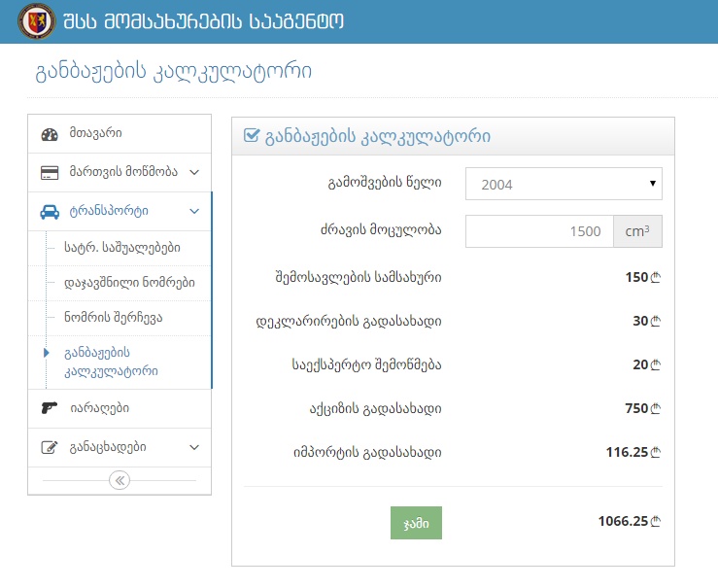
Task: Click checkmark icon in calculator panel header
Action: (252, 135)
